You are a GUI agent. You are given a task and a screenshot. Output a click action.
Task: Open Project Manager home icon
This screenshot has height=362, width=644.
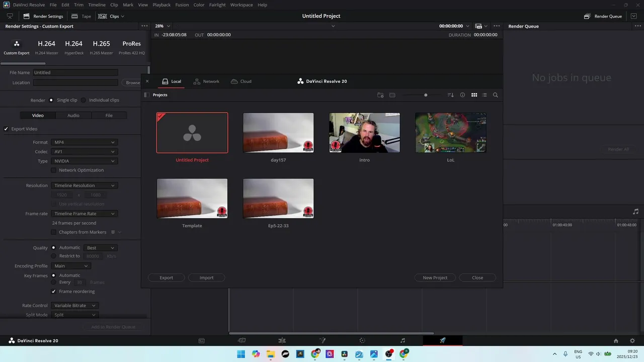[x=616, y=340]
